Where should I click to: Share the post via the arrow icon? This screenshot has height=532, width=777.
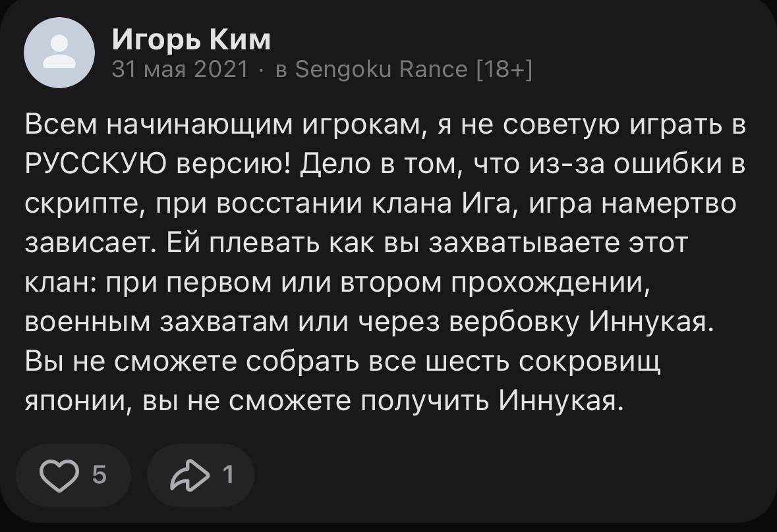(x=188, y=475)
